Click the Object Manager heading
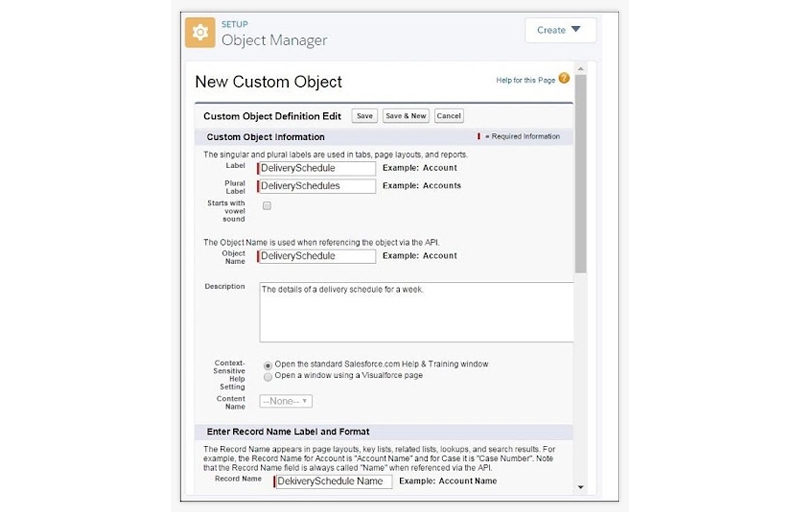Viewport: 800px width, 512px height. (x=274, y=41)
